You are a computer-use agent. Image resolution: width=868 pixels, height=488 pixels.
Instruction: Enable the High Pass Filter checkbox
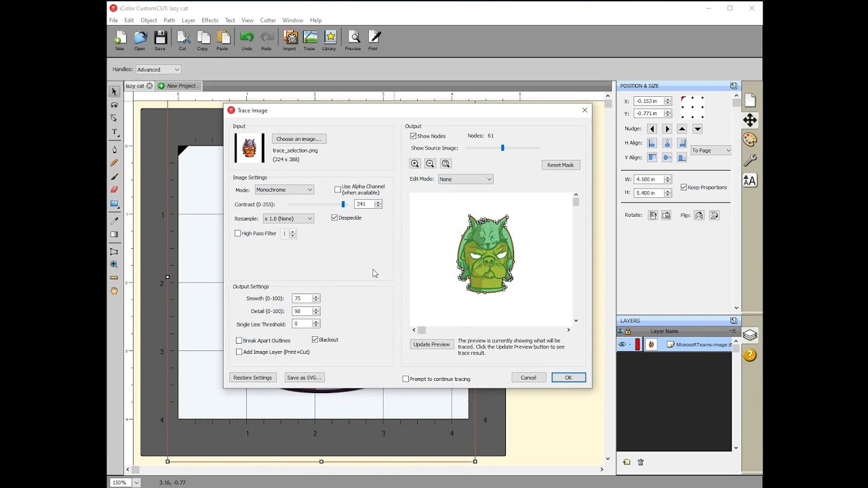tap(238, 233)
